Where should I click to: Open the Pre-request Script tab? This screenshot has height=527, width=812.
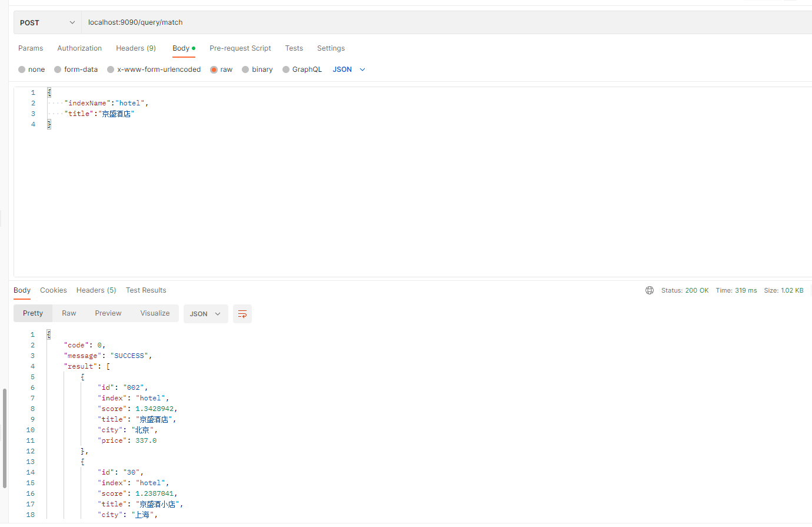(240, 48)
